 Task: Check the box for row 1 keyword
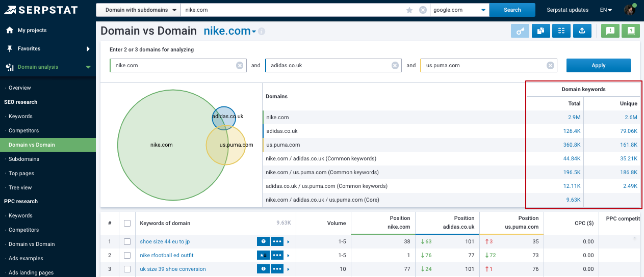pos(127,241)
